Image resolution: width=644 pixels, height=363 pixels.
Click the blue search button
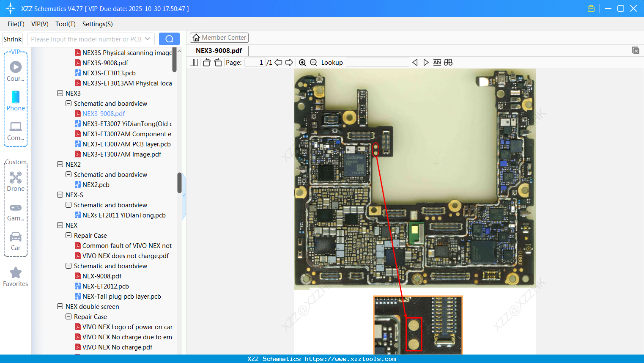[x=169, y=39]
